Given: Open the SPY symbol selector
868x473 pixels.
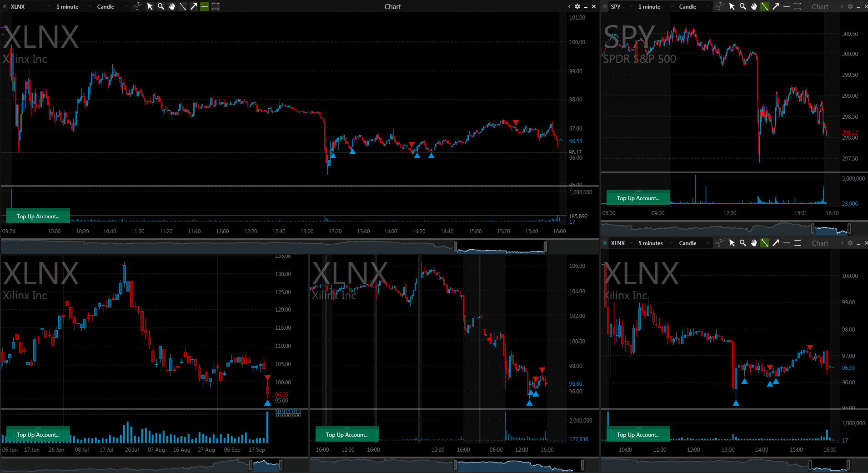Looking at the screenshot, I should pos(619,6).
